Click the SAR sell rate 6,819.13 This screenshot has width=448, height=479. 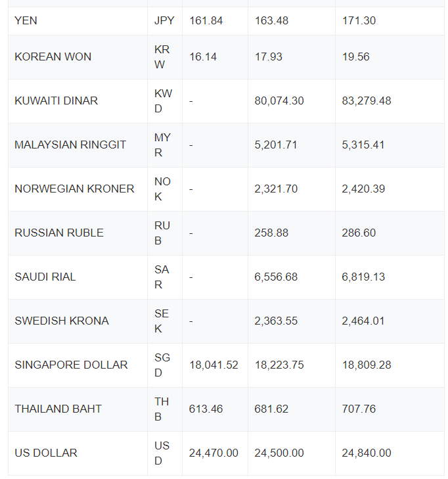[x=363, y=277]
